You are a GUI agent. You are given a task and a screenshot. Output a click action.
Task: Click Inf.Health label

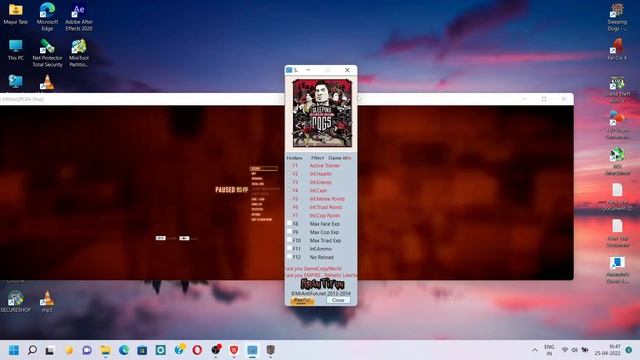[x=320, y=174]
